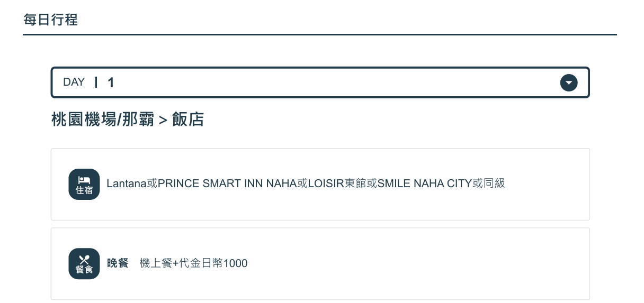
Task: Click the divider line under 每日行程
Action: [x=320, y=35]
